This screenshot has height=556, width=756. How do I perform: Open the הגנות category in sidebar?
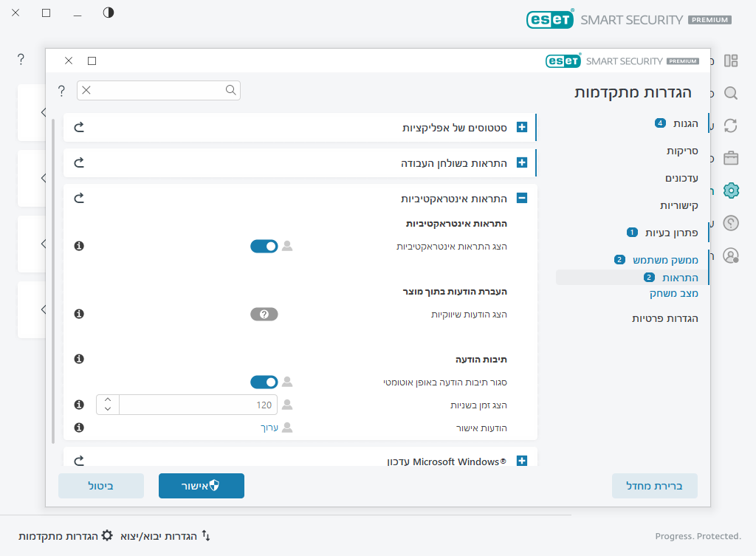[685, 123]
